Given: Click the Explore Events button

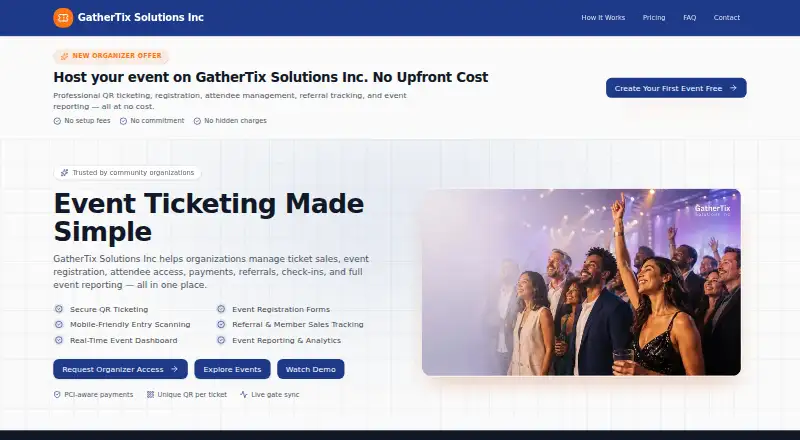Looking at the screenshot, I should click(x=232, y=369).
